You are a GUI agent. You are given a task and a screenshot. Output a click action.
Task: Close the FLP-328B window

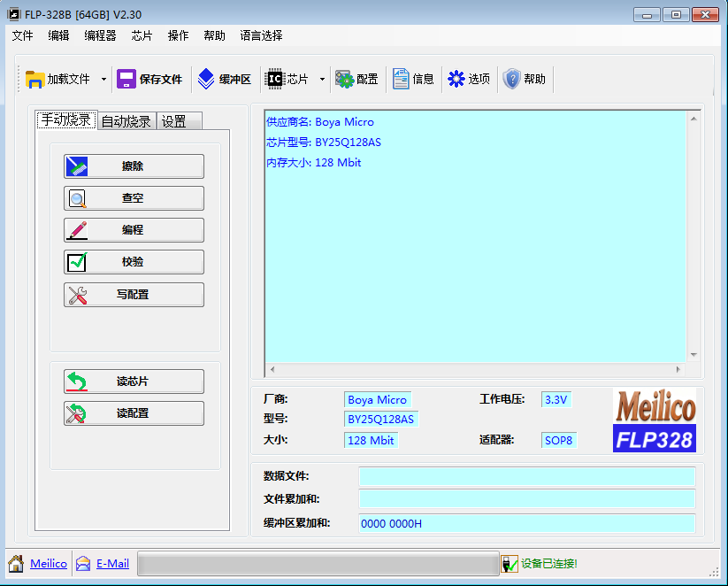pos(705,15)
